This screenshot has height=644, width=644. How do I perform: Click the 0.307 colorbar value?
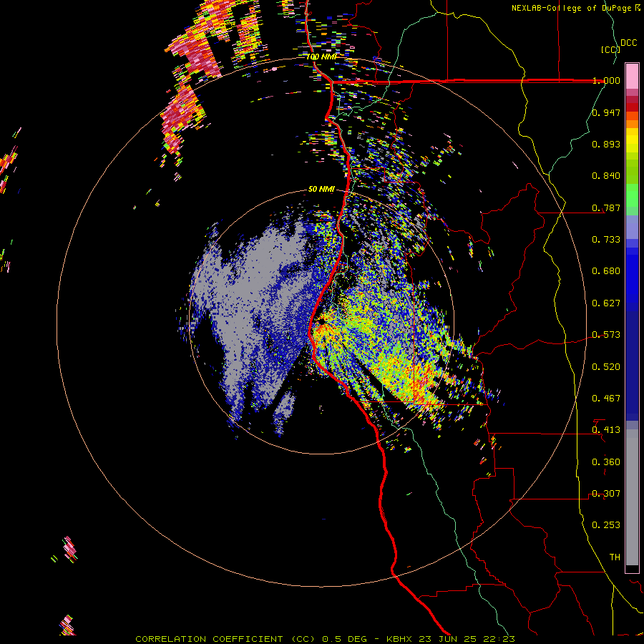pos(606,494)
